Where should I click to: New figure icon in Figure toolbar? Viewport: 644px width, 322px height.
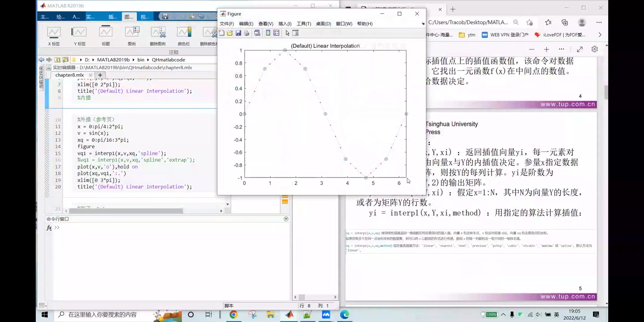coord(222,33)
